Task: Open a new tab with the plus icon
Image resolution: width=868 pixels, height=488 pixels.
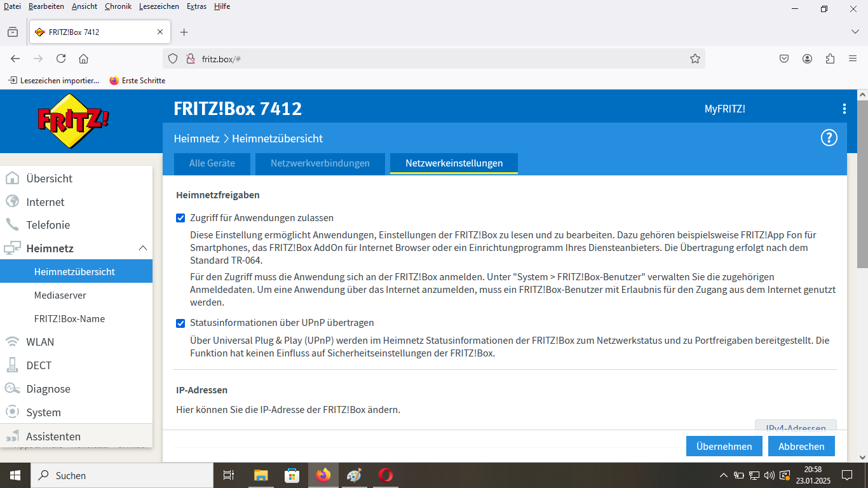Action: point(184,32)
